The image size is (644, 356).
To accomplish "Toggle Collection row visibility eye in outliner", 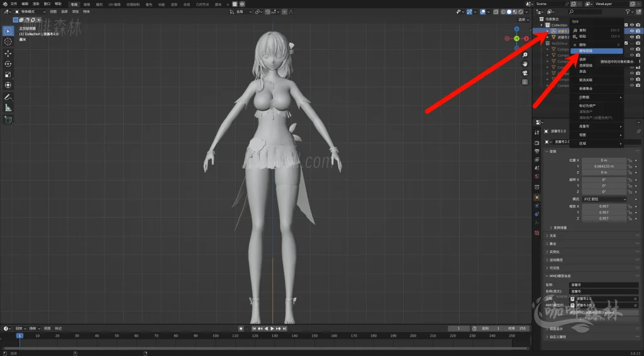I will (x=632, y=25).
